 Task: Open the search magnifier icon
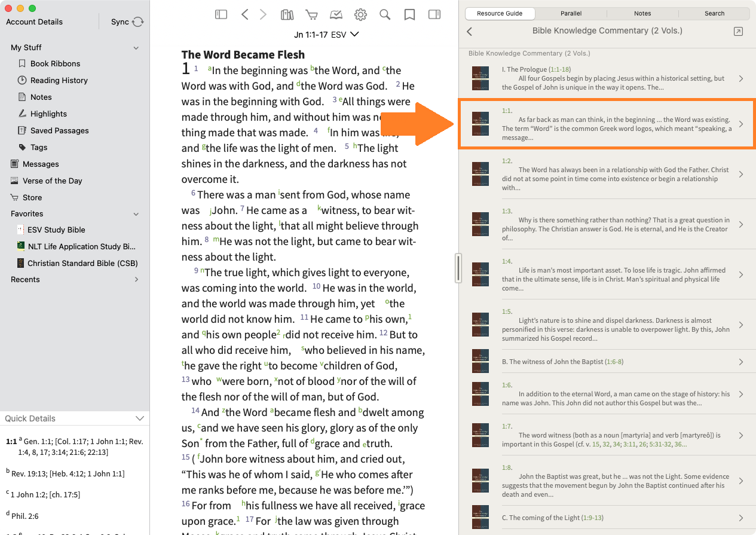[385, 14]
